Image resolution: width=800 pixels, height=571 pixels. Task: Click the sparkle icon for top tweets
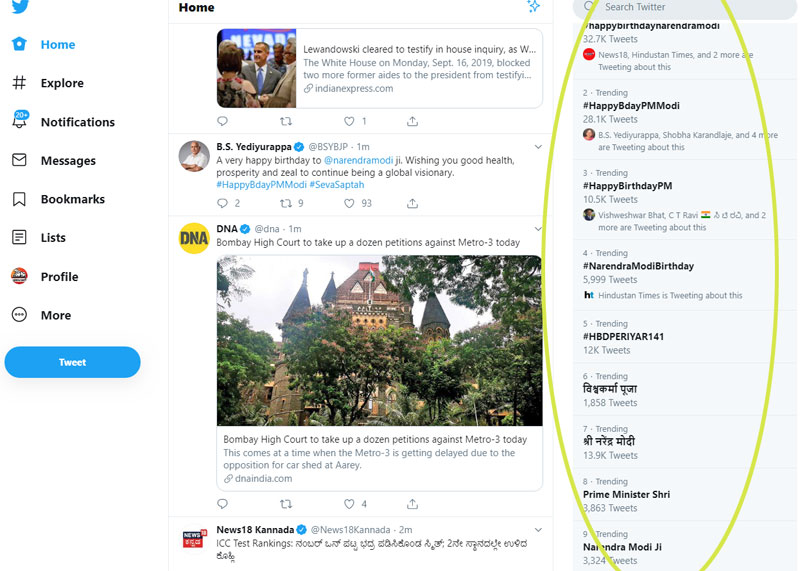click(534, 7)
